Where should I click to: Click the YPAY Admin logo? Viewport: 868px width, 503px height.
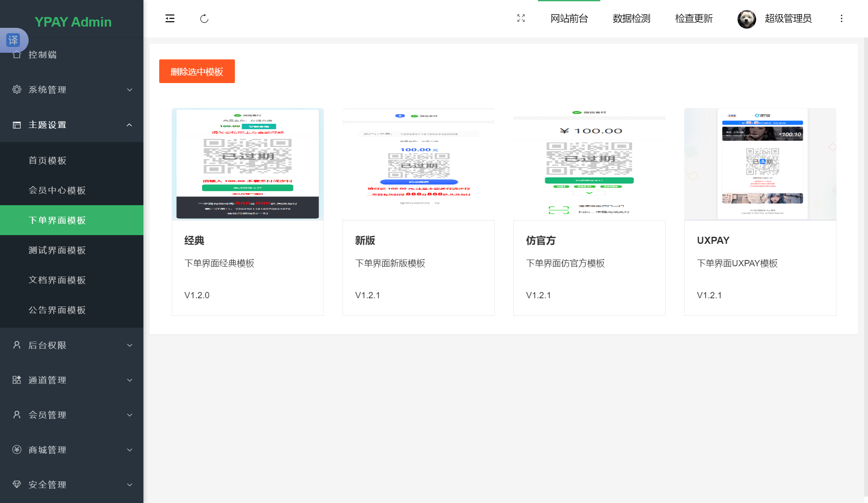point(73,22)
